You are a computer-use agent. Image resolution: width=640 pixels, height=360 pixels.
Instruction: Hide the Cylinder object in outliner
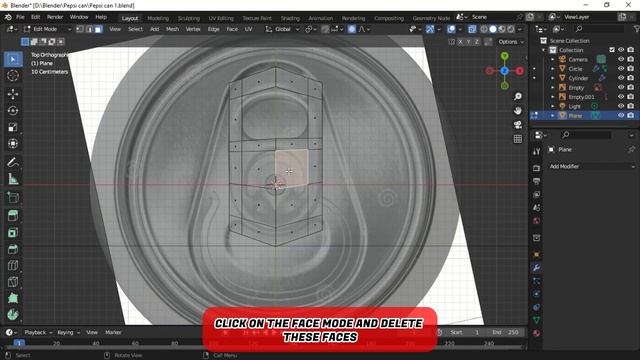621,78
